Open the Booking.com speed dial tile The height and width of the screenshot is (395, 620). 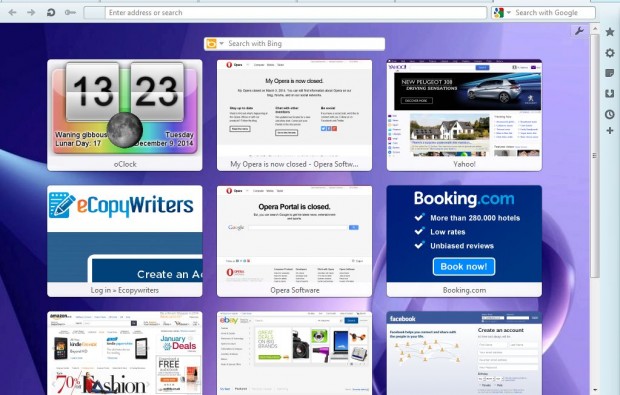coord(464,241)
